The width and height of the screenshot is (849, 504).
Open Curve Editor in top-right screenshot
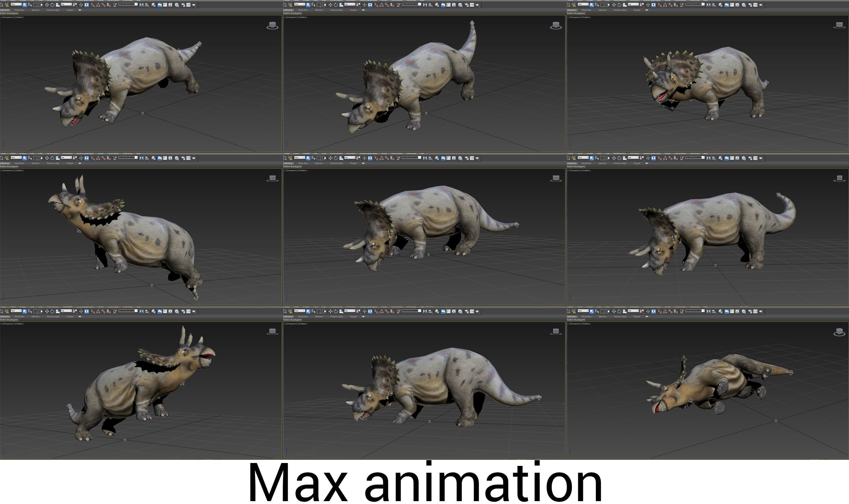click(x=732, y=5)
